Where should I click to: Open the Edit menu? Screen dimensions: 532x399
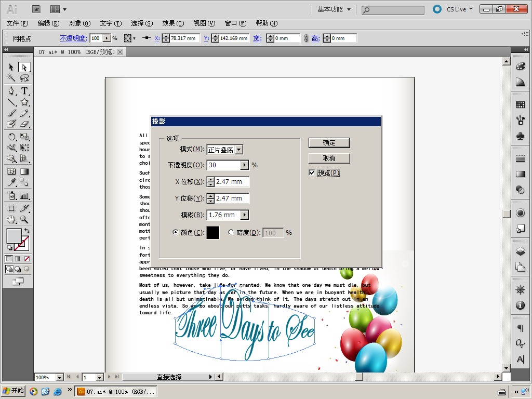(48, 23)
